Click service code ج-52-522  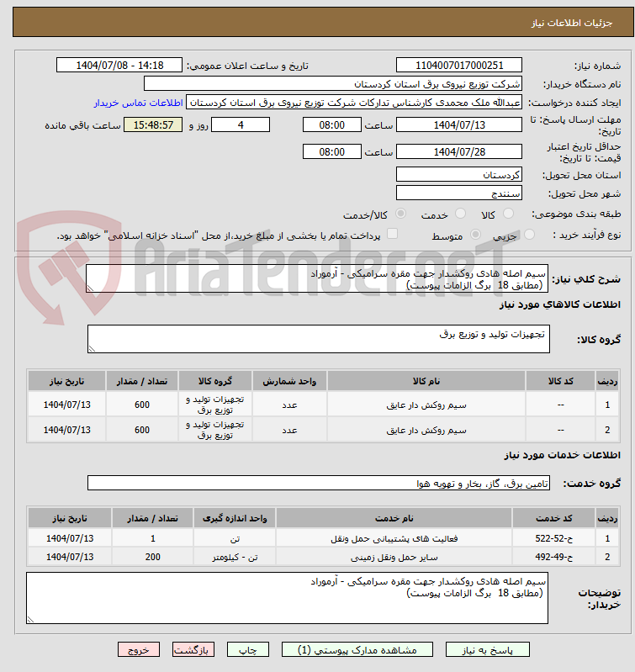(x=553, y=538)
